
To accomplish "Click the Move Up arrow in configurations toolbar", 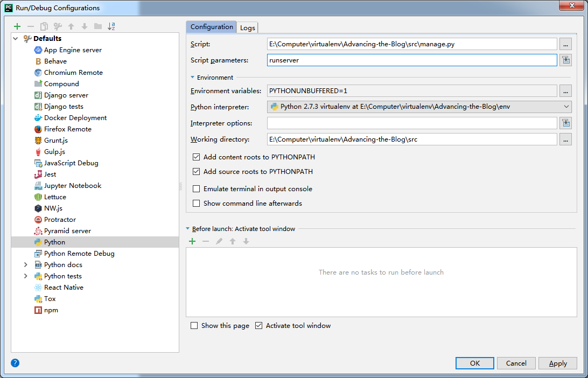I will coord(71,26).
